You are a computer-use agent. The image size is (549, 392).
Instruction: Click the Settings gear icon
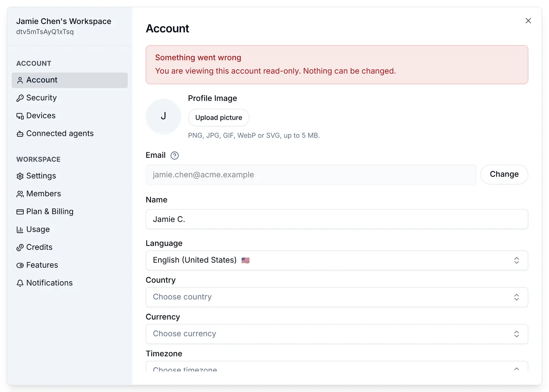point(20,176)
